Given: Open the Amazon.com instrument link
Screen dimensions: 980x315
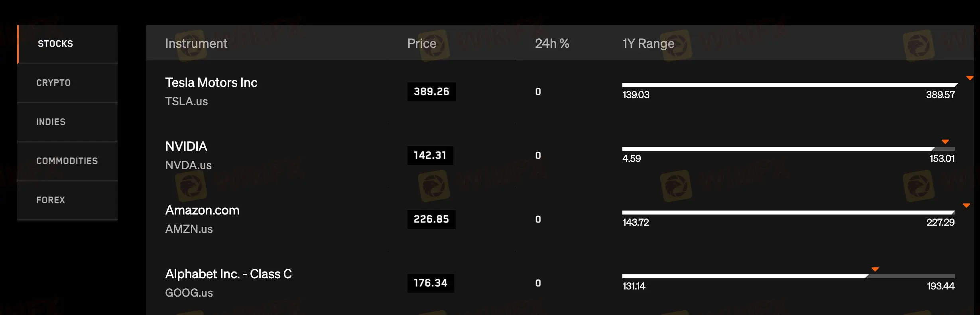Looking at the screenshot, I should pos(202,211).
